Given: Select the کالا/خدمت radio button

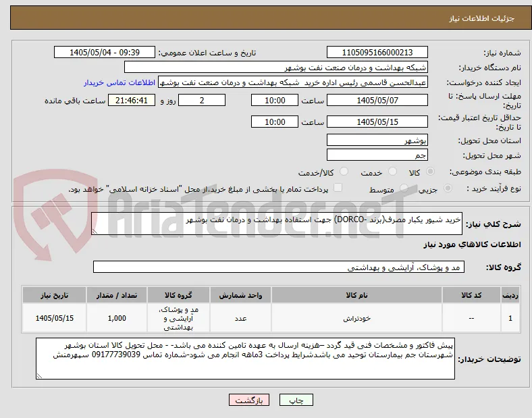Looking at the screenshot, I should click(344, 172).
